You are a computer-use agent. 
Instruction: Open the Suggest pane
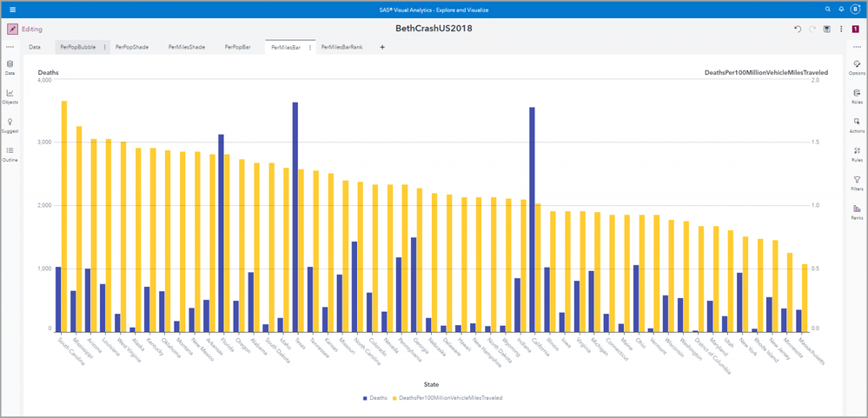click(10, 126)
